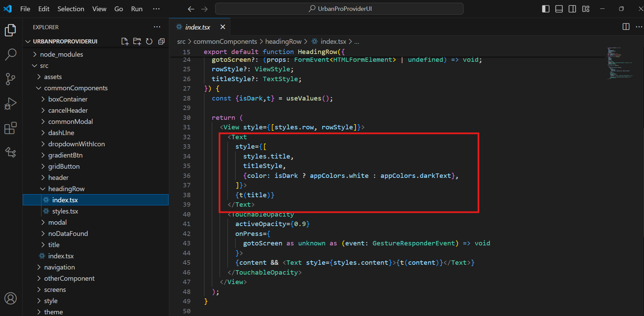
Task: Close the index.tsx editor tab
Action: 223,27
